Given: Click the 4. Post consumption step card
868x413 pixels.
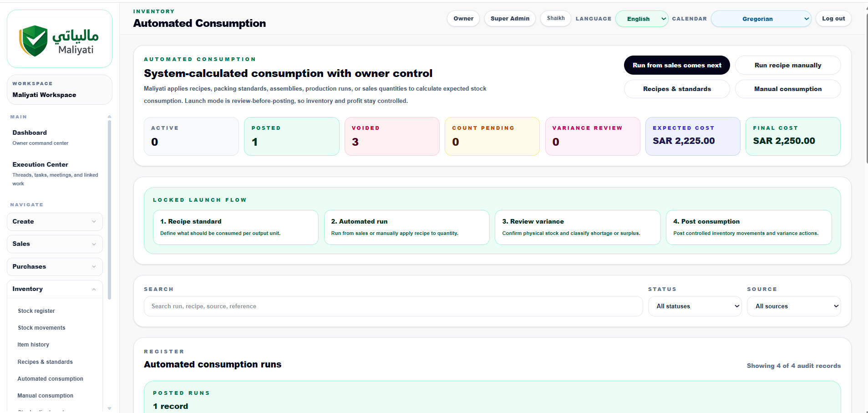Looking at the screenshot, I should [749, 227].
